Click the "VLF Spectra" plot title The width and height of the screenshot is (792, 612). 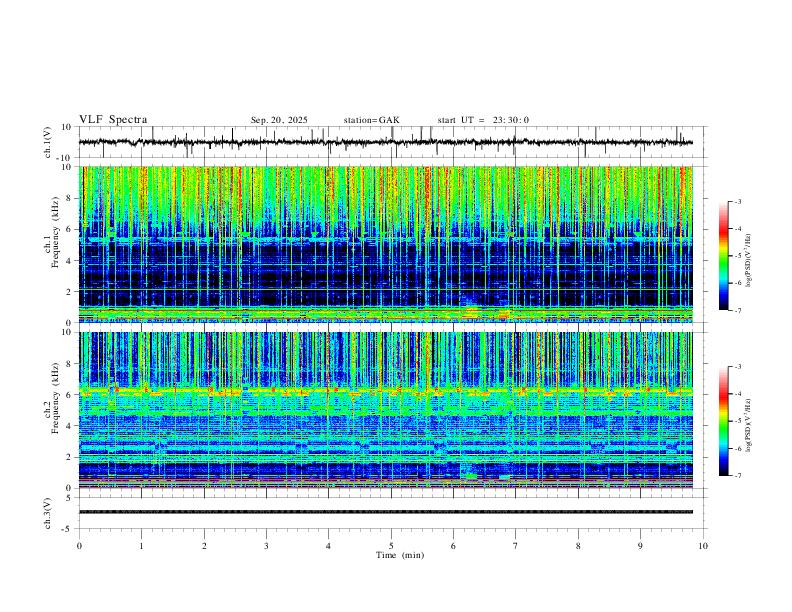coord(113,120)
